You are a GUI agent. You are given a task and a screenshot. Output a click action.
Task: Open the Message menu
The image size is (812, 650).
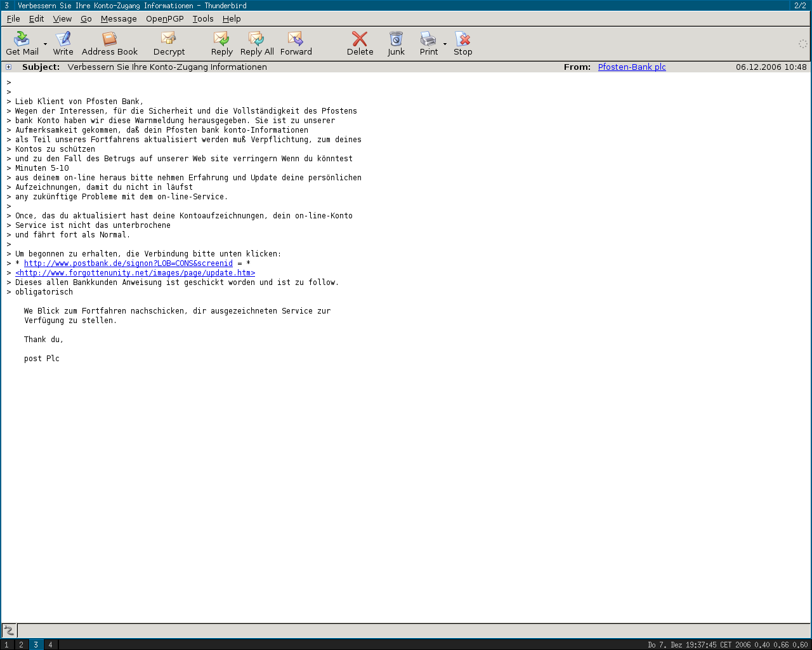119,19
